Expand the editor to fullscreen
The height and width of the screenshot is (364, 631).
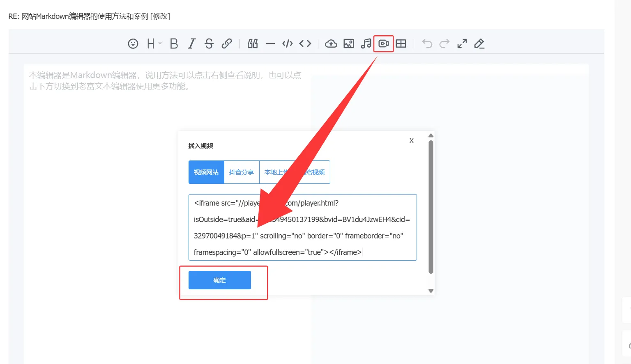pyautogui.click(x=462, y=43)
